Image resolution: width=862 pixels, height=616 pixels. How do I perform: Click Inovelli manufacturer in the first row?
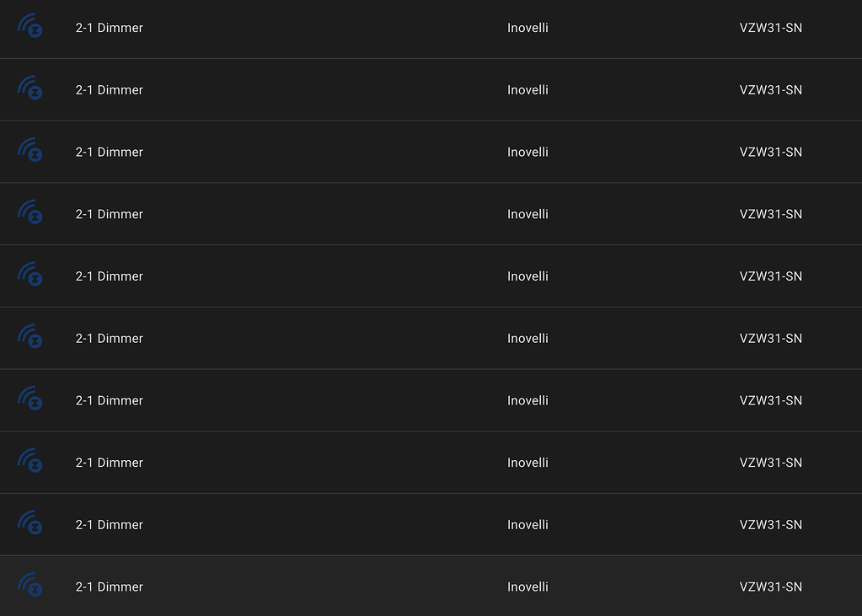pyautogui.click(x=527, y=28)
